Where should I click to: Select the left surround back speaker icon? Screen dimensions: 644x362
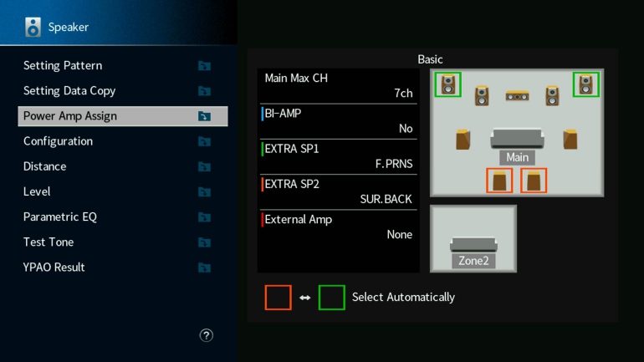point(499,181)
